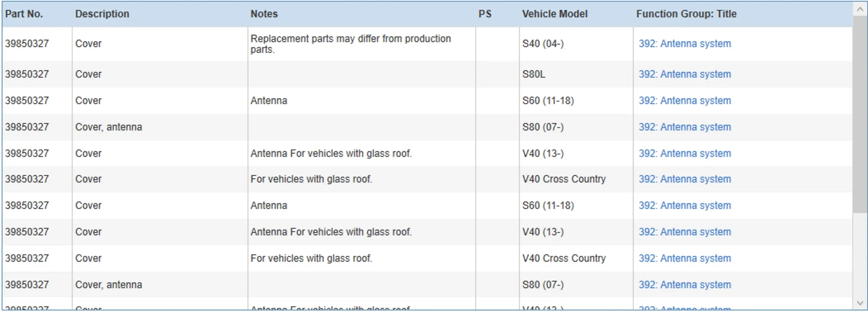Image resolution: width=868 pixels, height=312 pixels.
Task: Click the Part No. column header
Action: click(24, 14)
